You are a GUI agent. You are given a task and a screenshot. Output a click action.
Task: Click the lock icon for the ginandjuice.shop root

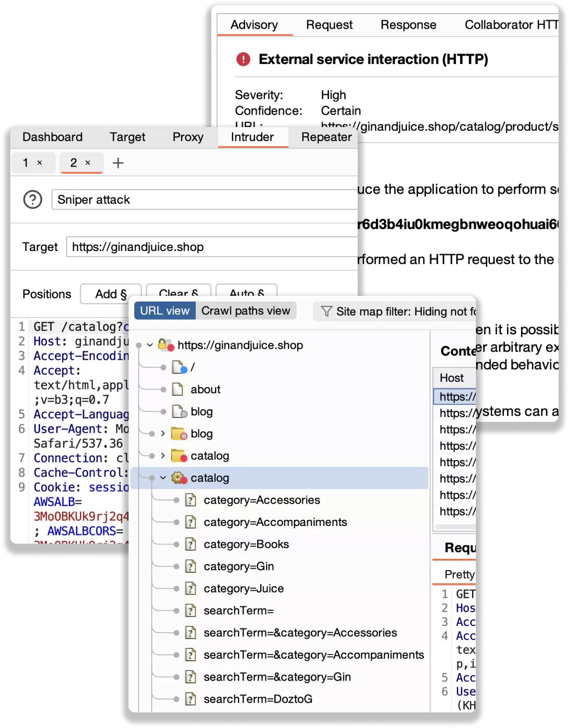[166, 345]
